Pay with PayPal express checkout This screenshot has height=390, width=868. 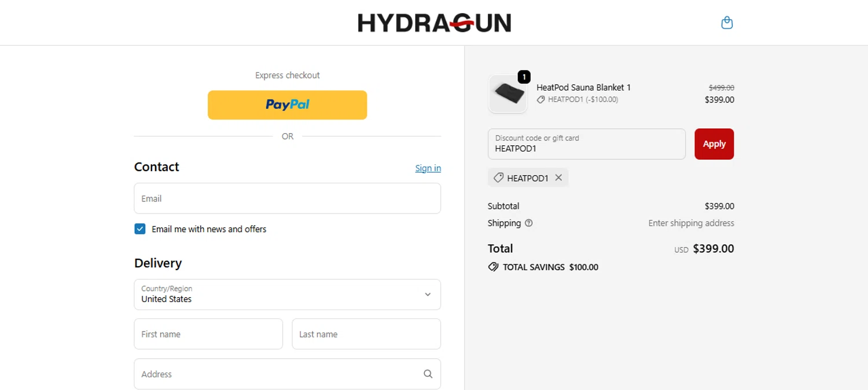coord(288,105)
